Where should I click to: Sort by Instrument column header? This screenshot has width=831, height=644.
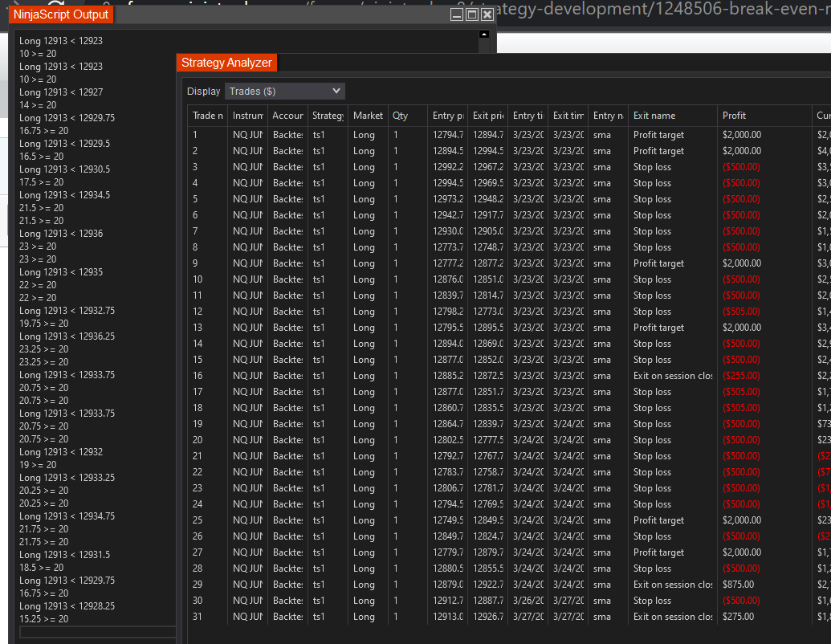click(247, 116)
